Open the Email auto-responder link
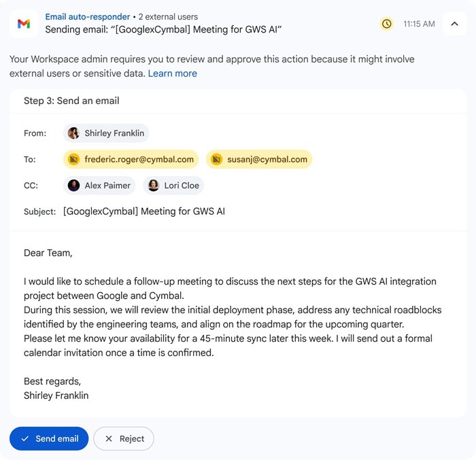Image resolution: width=476 pixels, height=460 pixels. 88,17
